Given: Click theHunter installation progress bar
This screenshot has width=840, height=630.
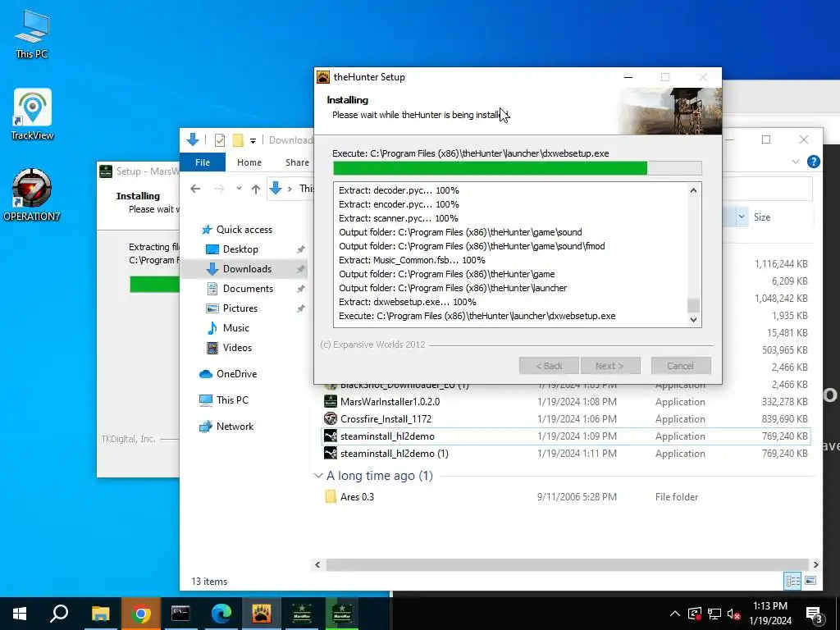Looking at the screenshot, I should [x=518, y=168].
